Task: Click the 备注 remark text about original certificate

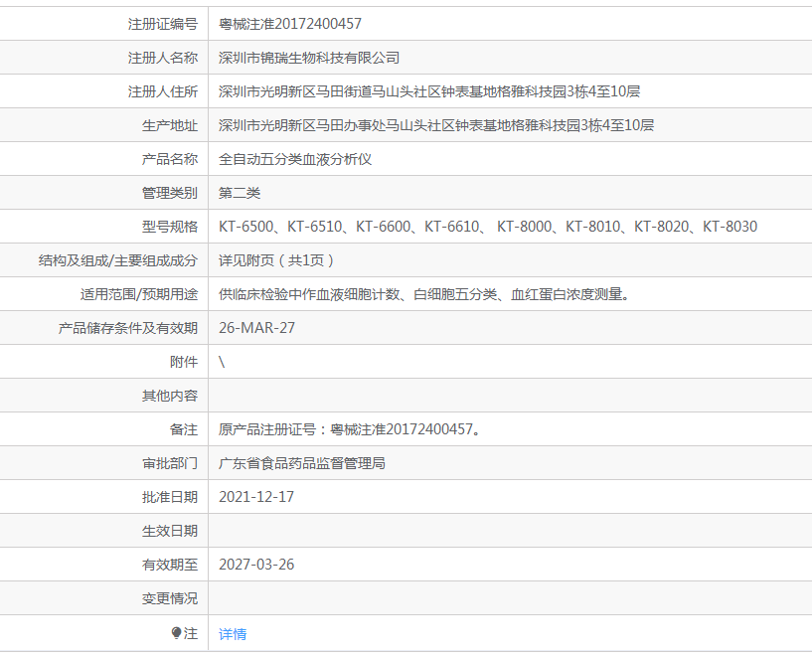Action: coord(348,428)
